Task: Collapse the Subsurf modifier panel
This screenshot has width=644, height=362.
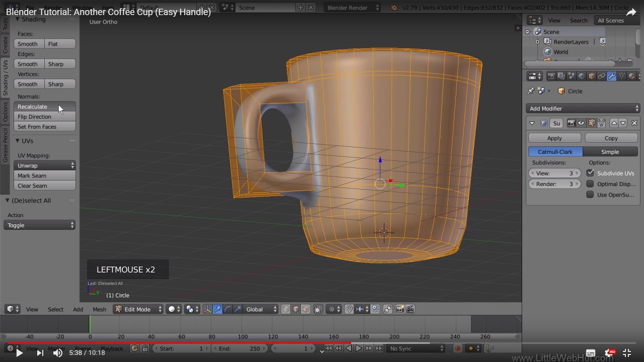Action: (x=532, y=123)
